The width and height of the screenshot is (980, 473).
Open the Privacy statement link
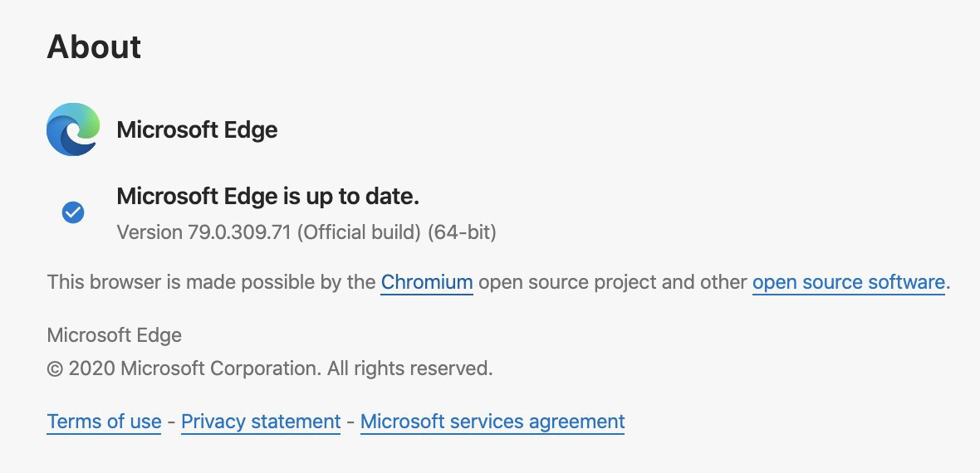[x=261, y=422]
